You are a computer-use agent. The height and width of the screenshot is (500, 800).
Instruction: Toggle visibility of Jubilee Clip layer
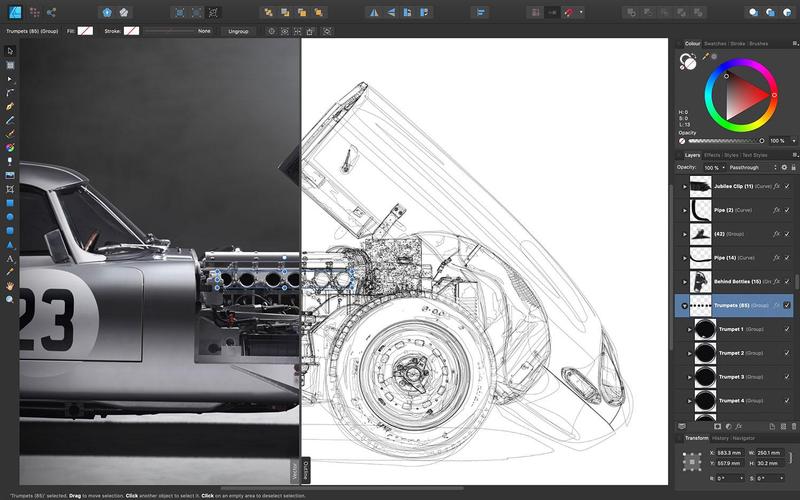(787, 186)
